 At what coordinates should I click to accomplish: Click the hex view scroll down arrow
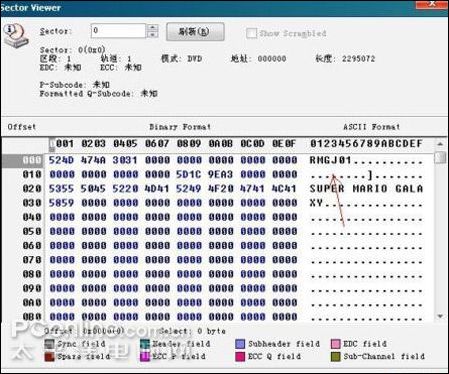point(440,316)
